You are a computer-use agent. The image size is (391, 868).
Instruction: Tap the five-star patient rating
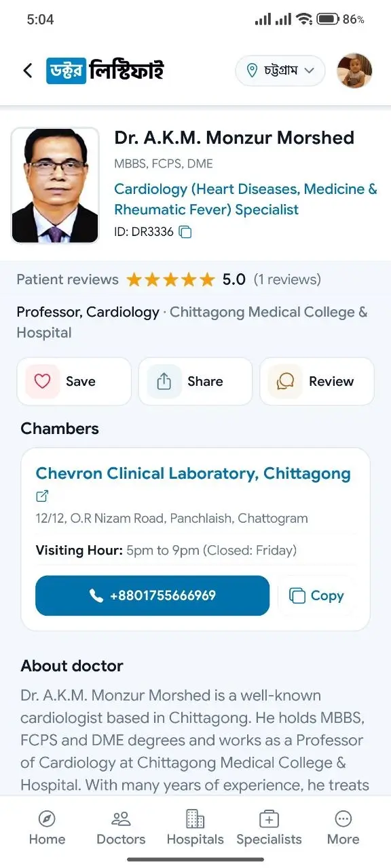pos(170,279)
